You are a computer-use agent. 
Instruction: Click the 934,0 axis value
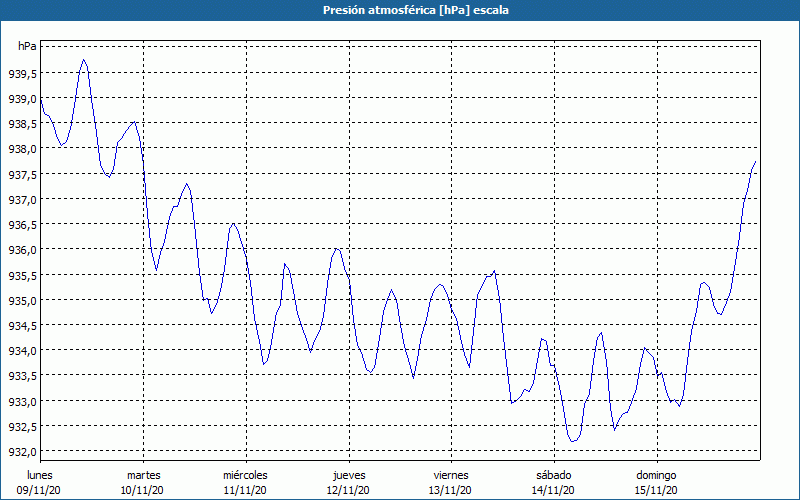coord(22,352)
